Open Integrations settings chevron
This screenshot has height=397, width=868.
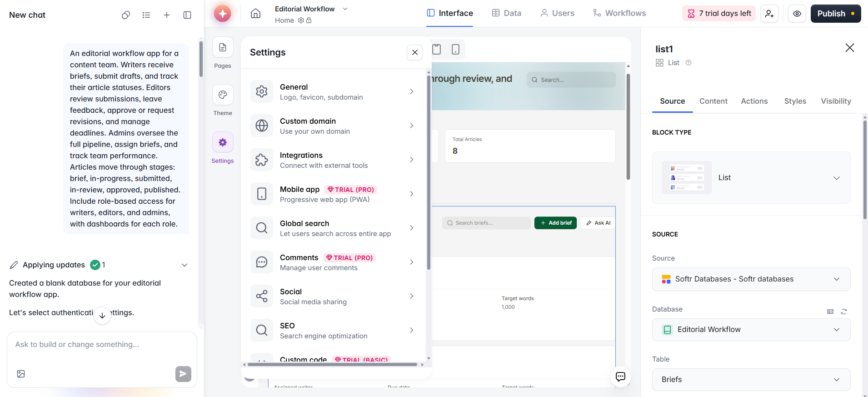(412, 160)
